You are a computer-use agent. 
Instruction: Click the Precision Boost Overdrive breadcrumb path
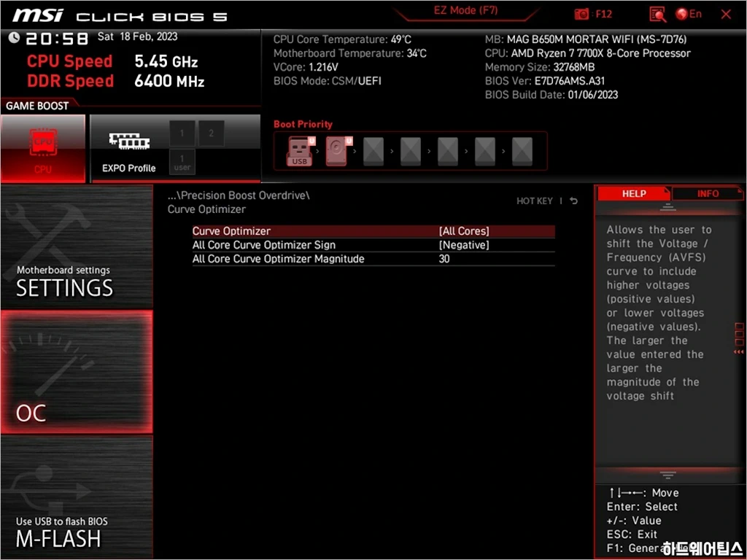point(239,195)
